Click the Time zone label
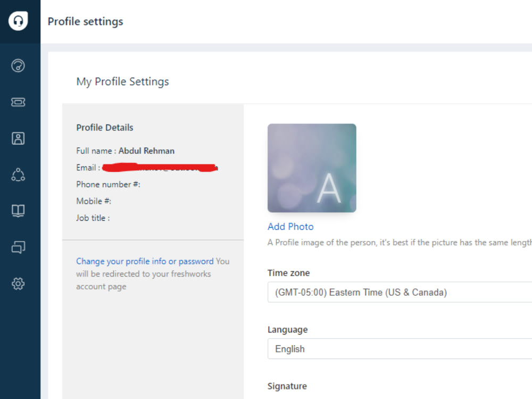The height and width of the screenshot is (399, 532). (x=288, y=273)
